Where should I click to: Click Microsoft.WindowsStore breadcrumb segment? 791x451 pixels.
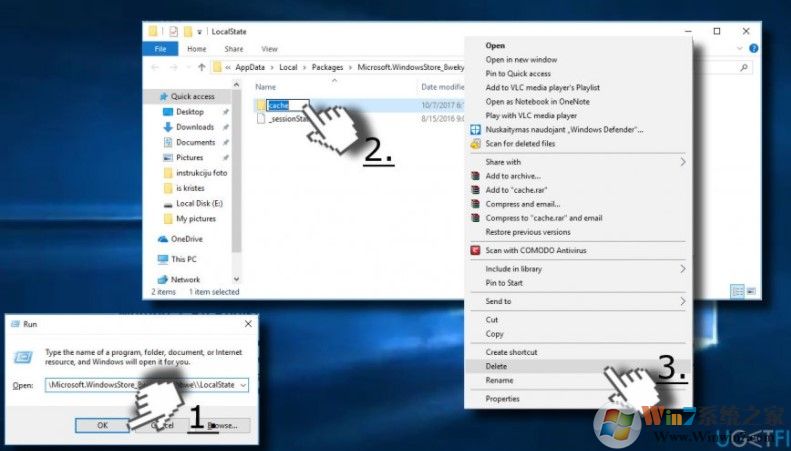click(410, 67)
